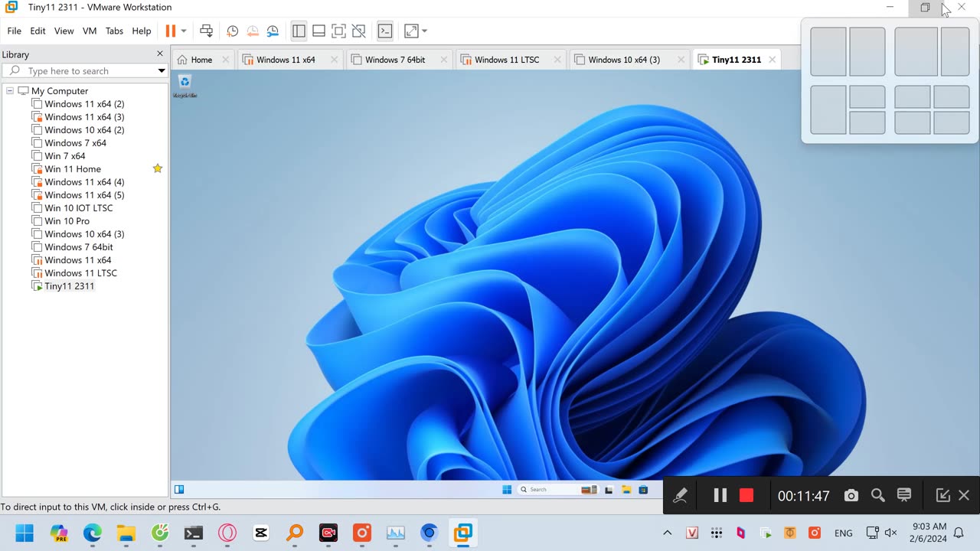Toggle the console view icon
This screenshot has width=980, height=551.
coord(385,31)
